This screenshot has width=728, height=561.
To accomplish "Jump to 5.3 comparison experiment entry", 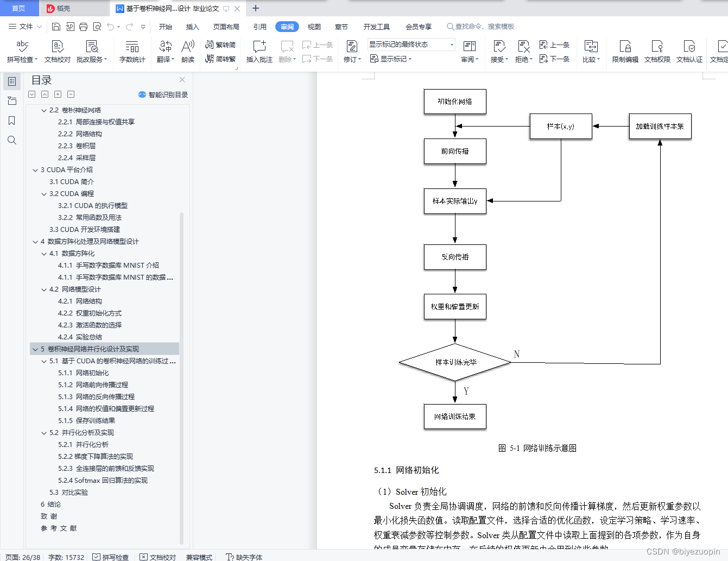I will (x=68, y=493).
